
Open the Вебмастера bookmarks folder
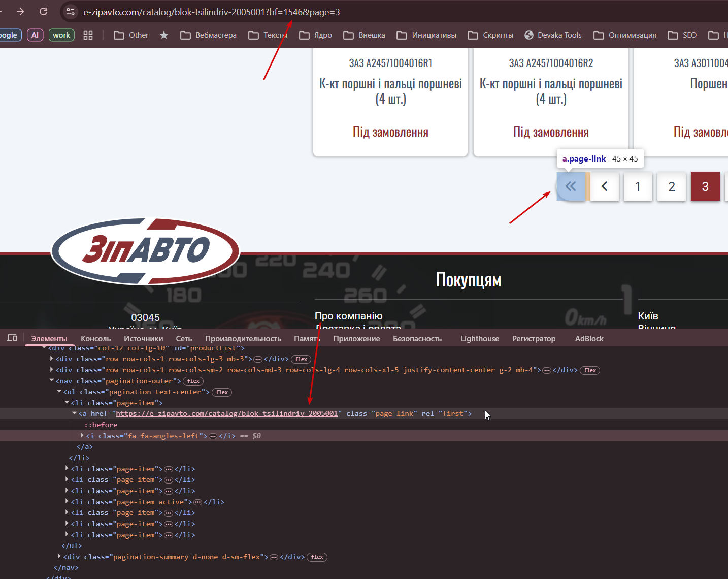click(208, 35)
